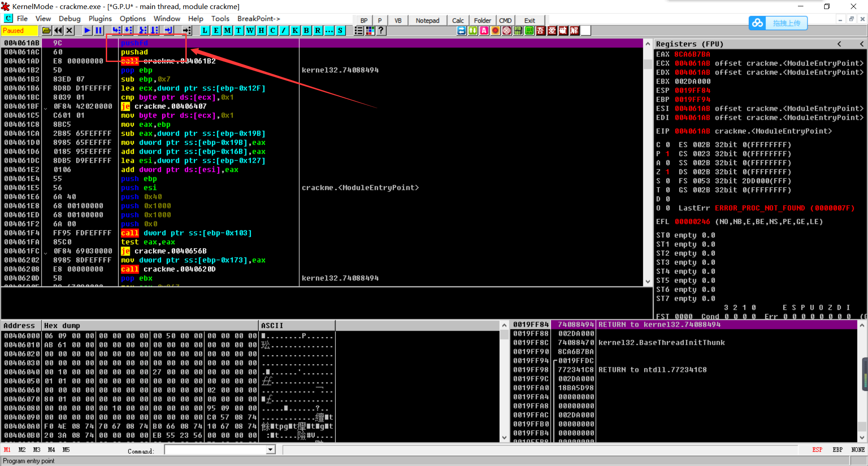Image resolution: width=868 pixels, height=466 pixels.
Task: Pause execution with the pause icon
Action: [x=98, y=30]
